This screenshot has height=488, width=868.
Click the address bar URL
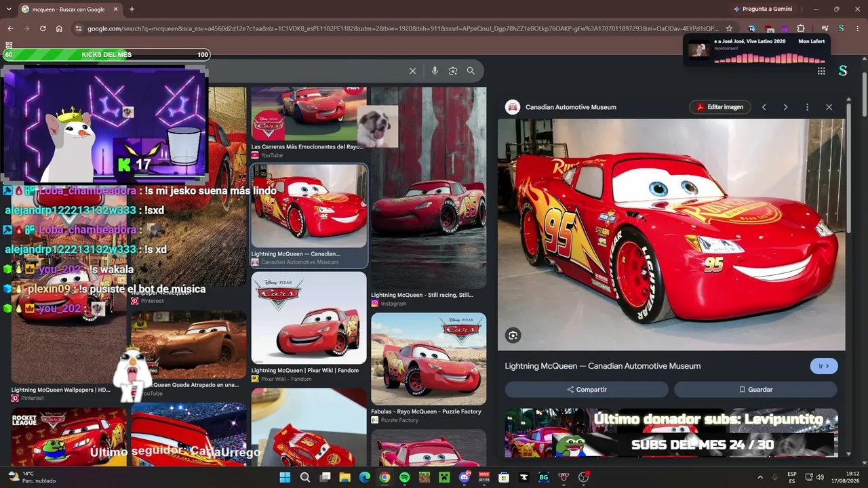403,28
